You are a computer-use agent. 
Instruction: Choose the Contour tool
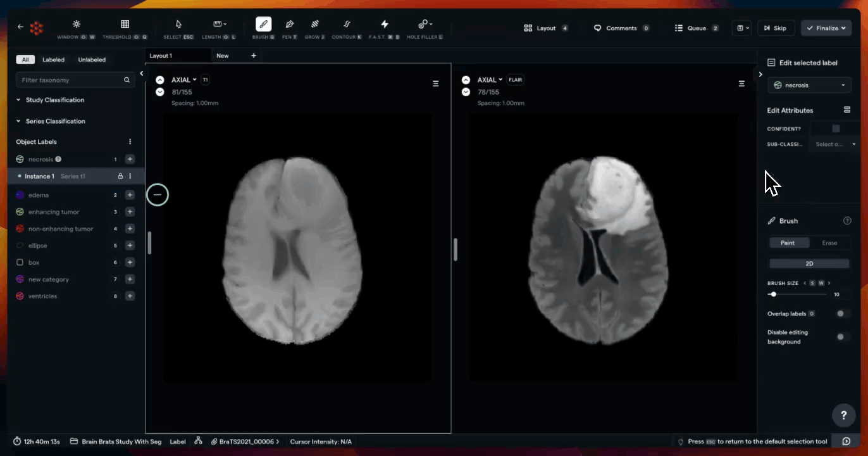pos(347,28)
